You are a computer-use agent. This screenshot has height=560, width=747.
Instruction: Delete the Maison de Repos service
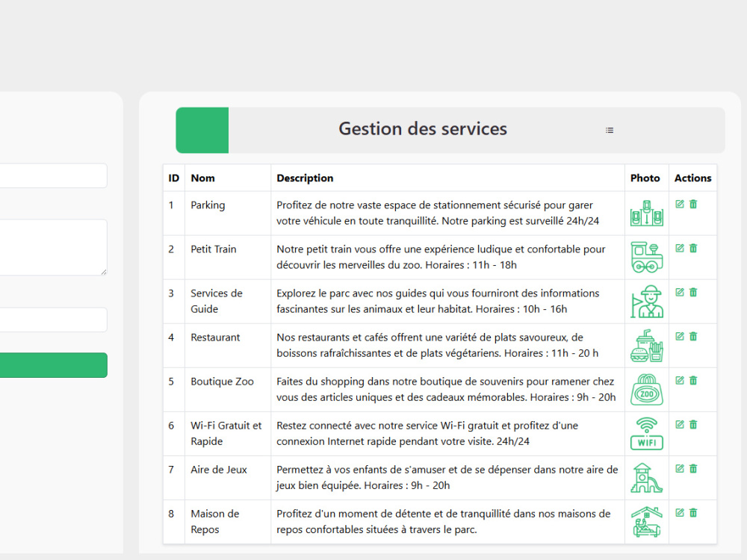[693, 513]
